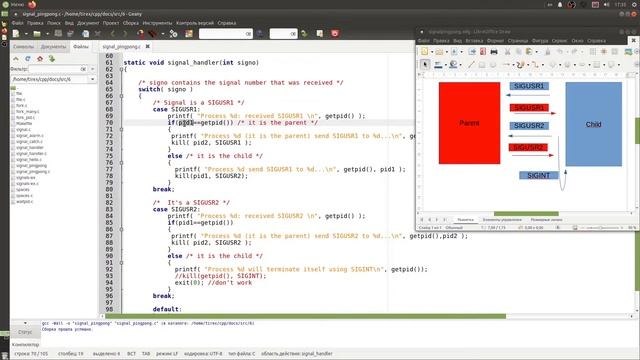Viewport: 640px width, 360px height.
Task: Click Geany editor horizontal scrollbar
Action: click(x=306, y=316)
